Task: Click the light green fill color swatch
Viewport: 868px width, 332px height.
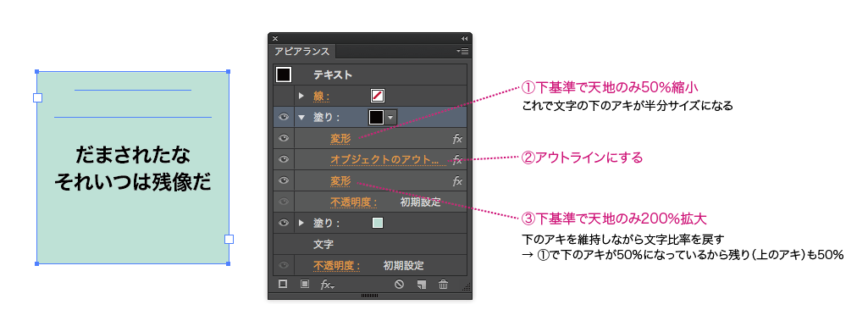Action: click(378, 223)
